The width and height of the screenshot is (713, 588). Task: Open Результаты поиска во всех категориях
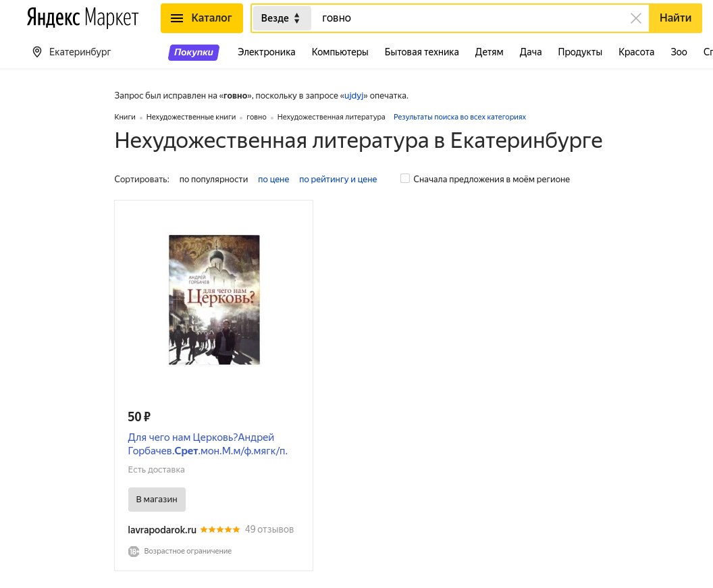460,117
